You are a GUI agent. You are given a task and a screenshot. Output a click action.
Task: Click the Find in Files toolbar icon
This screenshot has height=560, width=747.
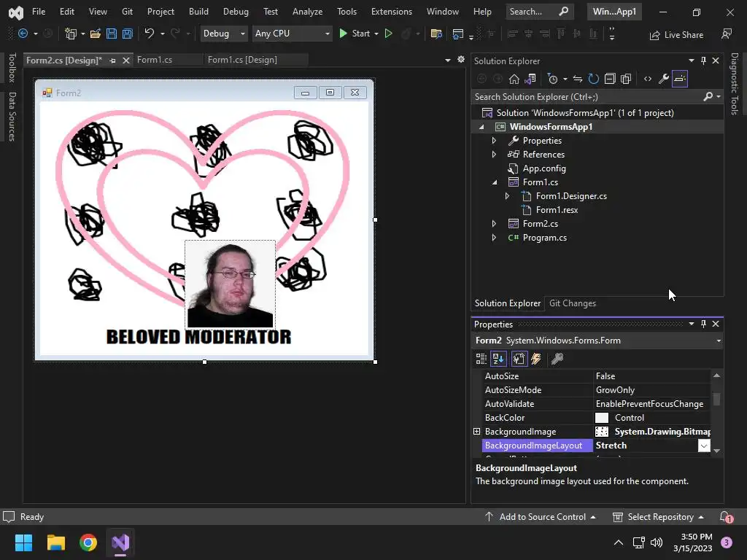[436, 34]
